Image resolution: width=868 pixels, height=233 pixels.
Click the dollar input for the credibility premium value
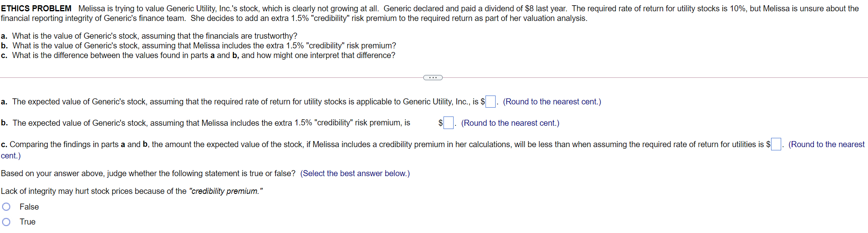click(448, 123)
